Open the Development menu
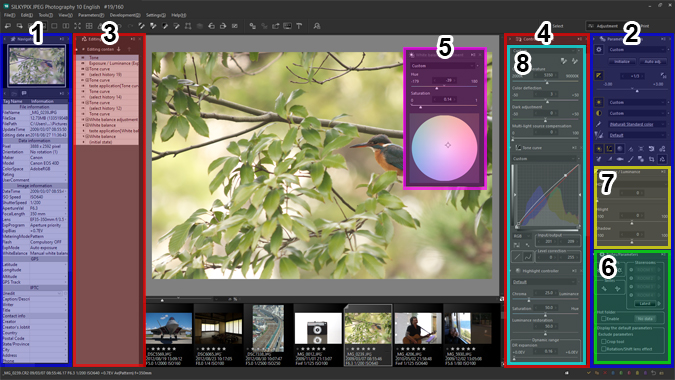This screenshot has height=380, width=675. [125, 15]
